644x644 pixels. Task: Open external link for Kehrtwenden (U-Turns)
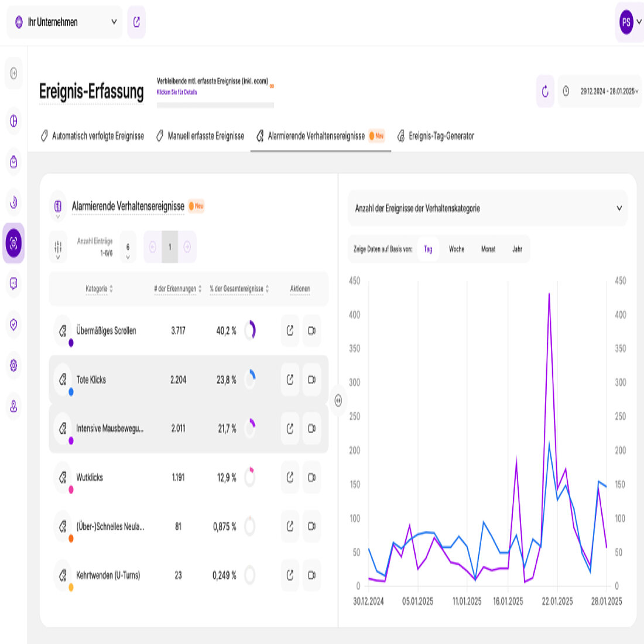(x=290, y=576)
